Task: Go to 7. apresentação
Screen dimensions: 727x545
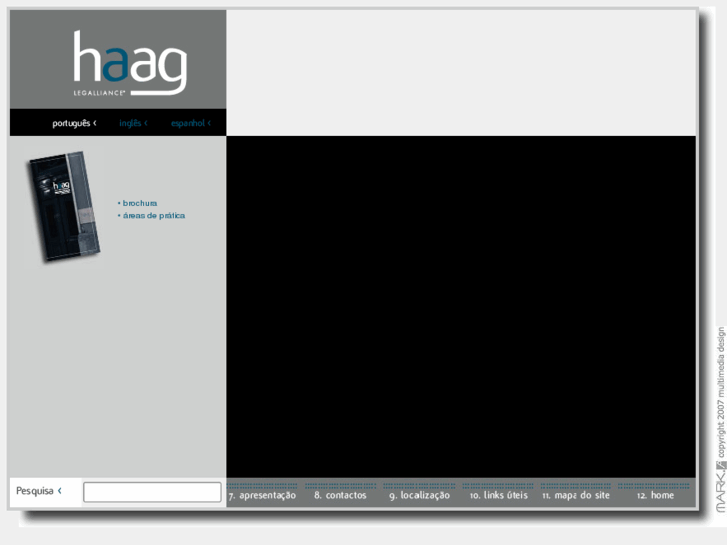Action: pyautogui.click(x=262, y=495)
